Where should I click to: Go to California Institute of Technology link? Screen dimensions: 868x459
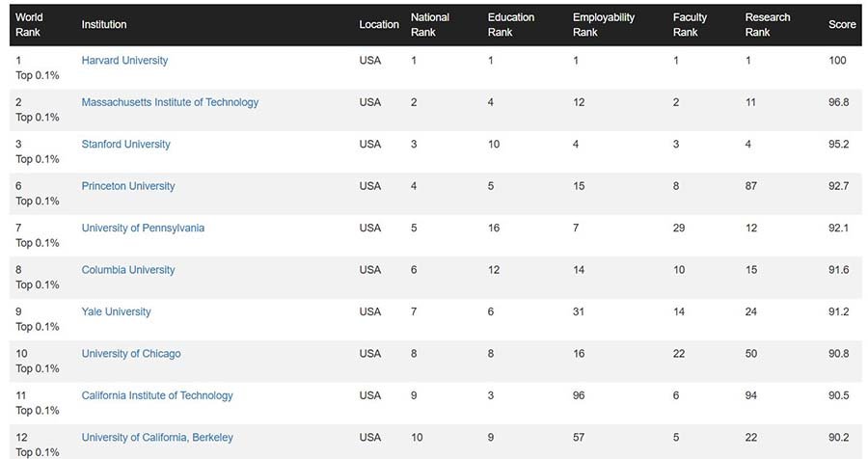pyautogui.click(x=157, y=395)
